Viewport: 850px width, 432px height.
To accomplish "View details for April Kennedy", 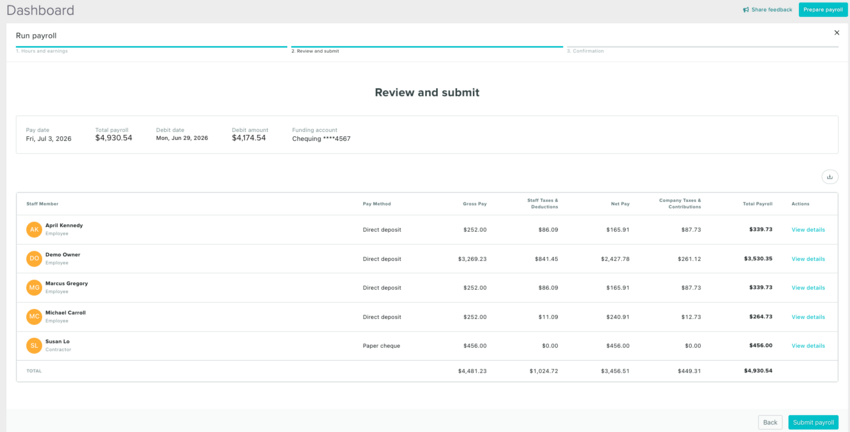I will pos(808,230).
